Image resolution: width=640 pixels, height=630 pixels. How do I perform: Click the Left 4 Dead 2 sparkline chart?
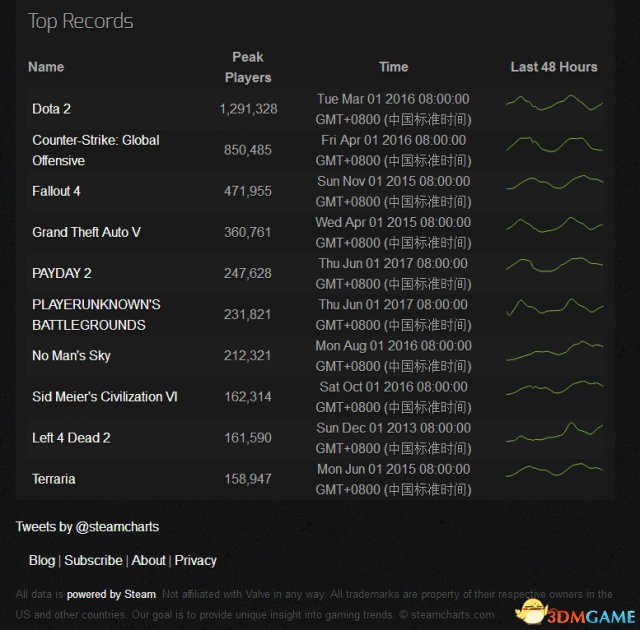click(x=554, y=433)
